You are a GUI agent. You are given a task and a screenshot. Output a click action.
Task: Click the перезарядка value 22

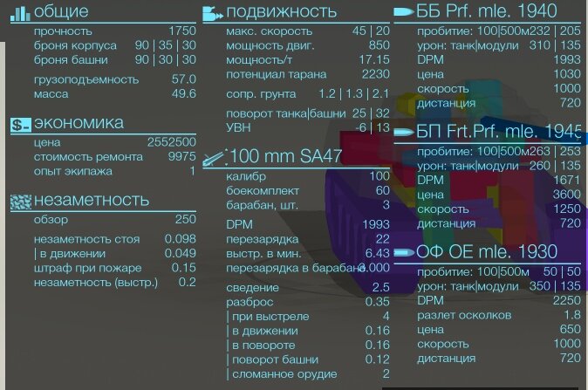click(x=383, y=239)
